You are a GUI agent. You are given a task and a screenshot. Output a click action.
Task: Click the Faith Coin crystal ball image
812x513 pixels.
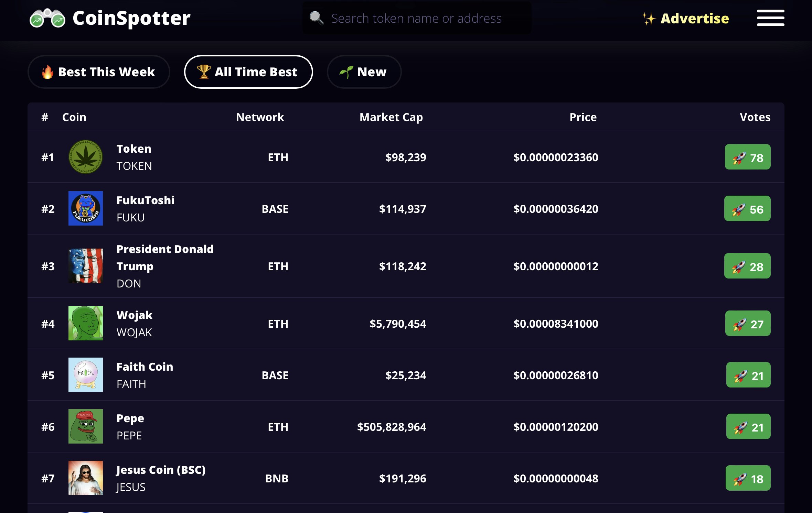[86, 375]
